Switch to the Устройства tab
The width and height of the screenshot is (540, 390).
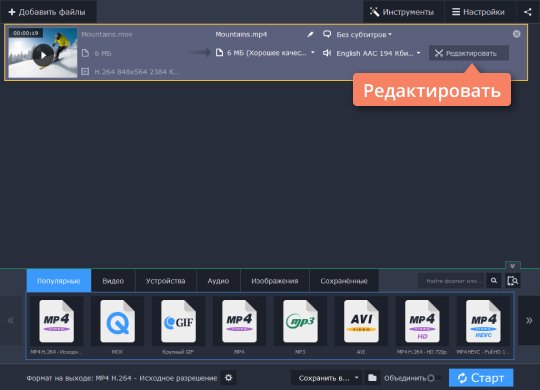[x=166, y=281]
